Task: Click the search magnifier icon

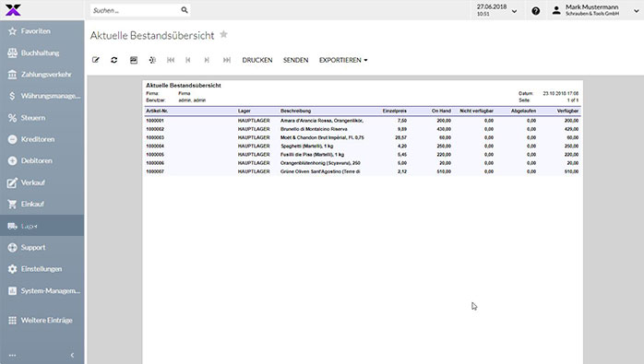Action: (185, 10)
